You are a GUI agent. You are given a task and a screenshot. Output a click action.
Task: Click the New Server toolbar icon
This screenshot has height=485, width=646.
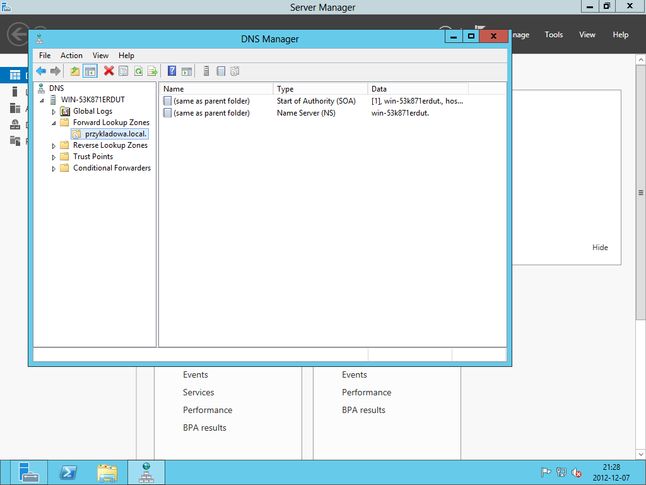tap(206, 71)
